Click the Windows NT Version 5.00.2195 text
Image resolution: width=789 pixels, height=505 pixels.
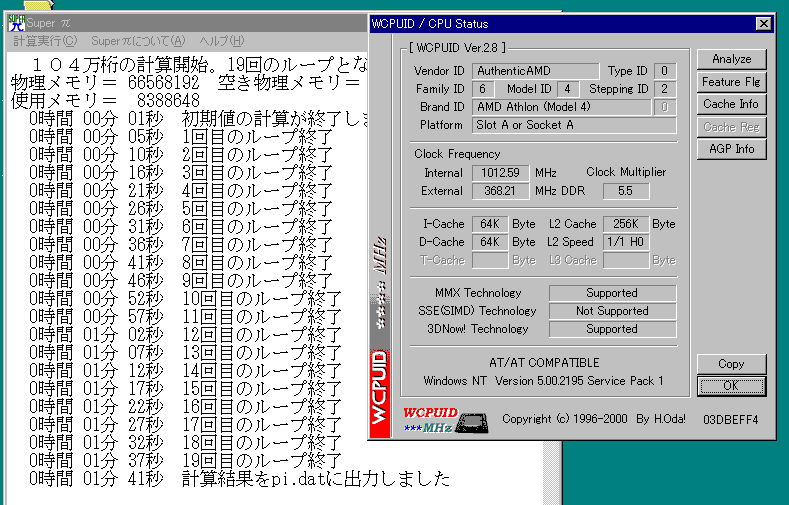pos(543,381)
